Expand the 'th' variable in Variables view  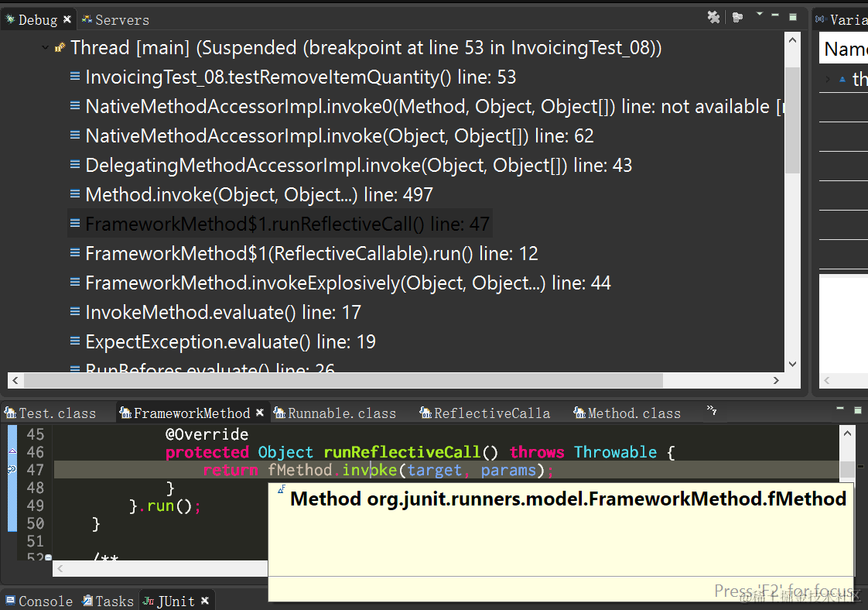pyautogui.click(x=828, y=79)
